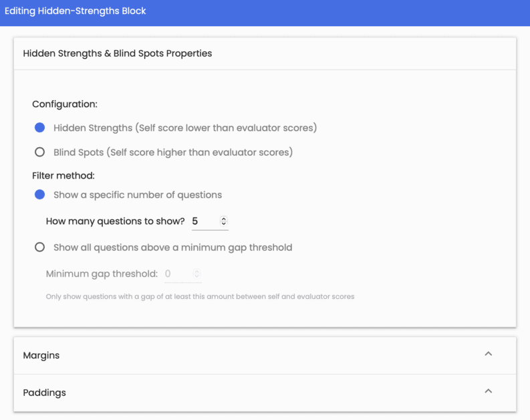Click the Paddings section header label
Screen dimensions: 530x420
tap(44, 393)
